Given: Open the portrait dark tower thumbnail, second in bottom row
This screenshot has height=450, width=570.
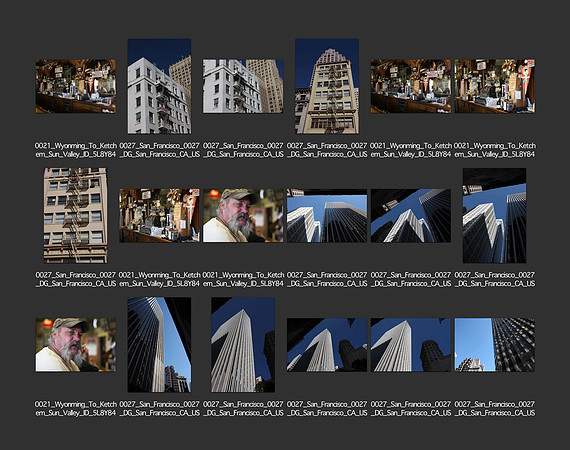Looking at the screenshot, I should (x=159, y=345).
